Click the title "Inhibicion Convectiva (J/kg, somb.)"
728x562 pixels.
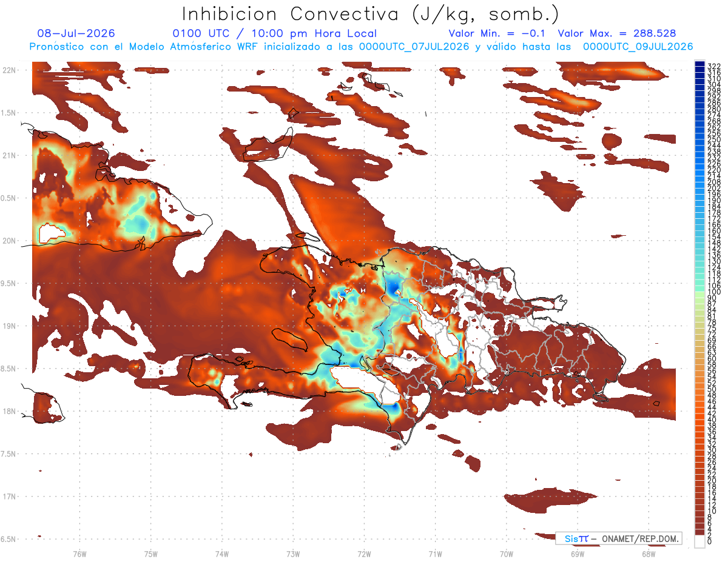pos(371,15)
